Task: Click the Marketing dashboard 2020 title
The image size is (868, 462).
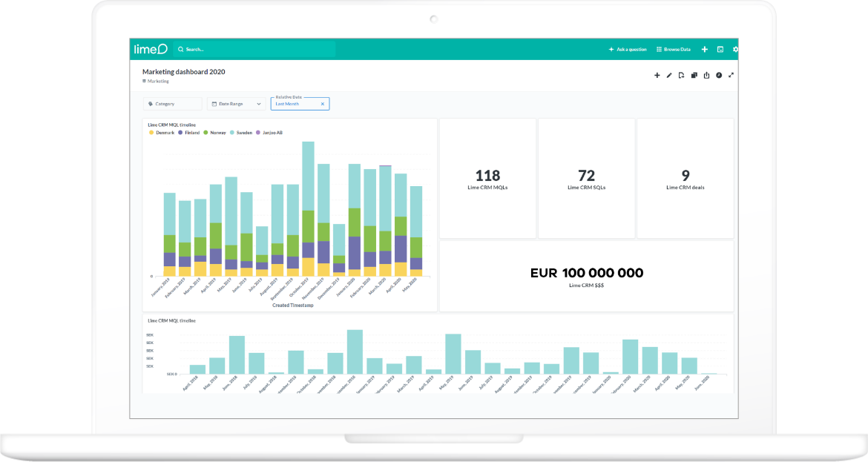Action: pos(184,72)
